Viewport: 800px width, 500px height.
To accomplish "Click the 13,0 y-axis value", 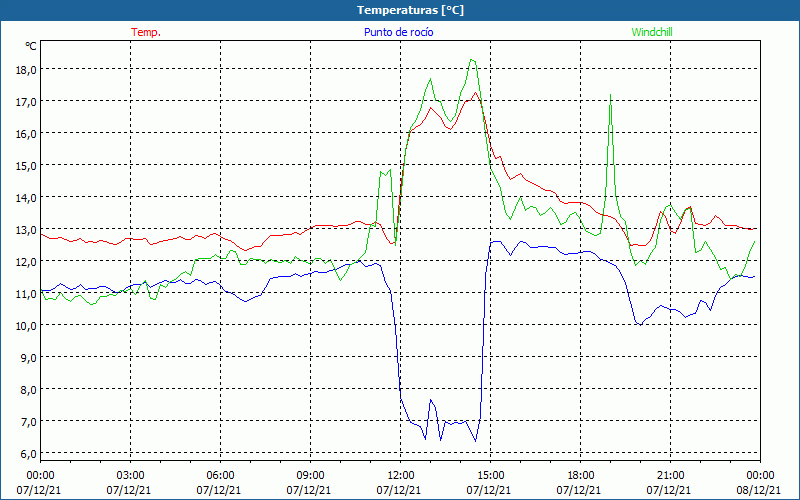I will (x=26, y=230).
